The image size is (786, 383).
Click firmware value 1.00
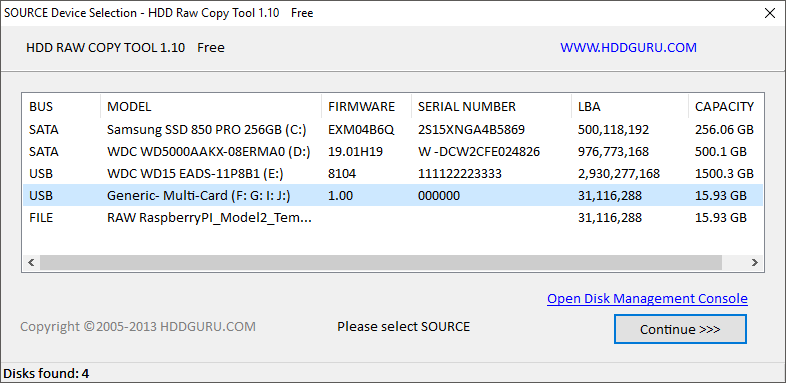click(x=340, y=196)
